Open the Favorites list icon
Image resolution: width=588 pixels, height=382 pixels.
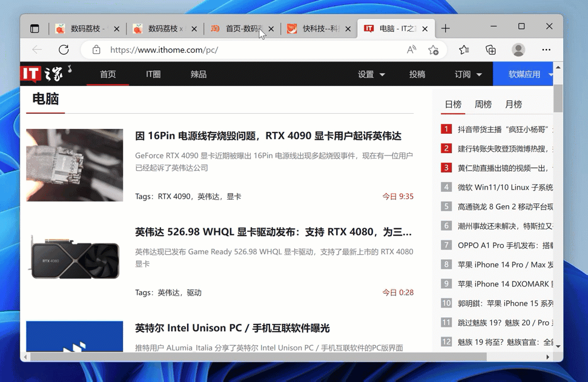[x=464, y=50]
